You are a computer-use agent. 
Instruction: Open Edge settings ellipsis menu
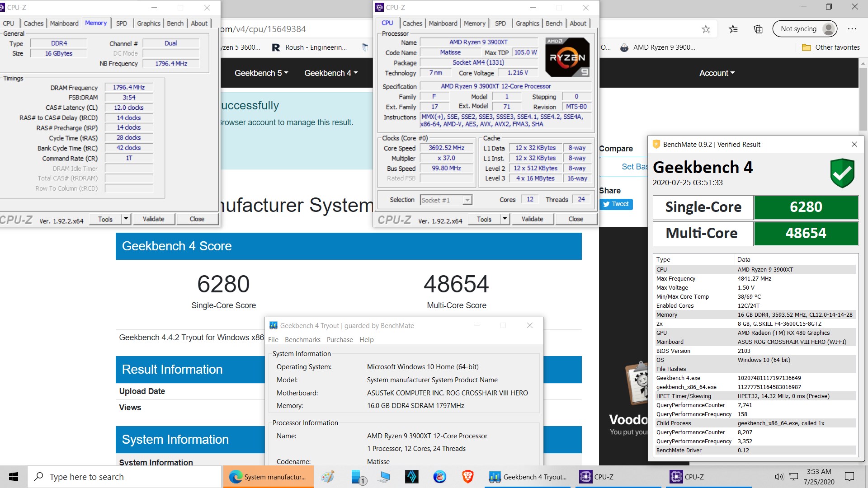tap(852, 29)
